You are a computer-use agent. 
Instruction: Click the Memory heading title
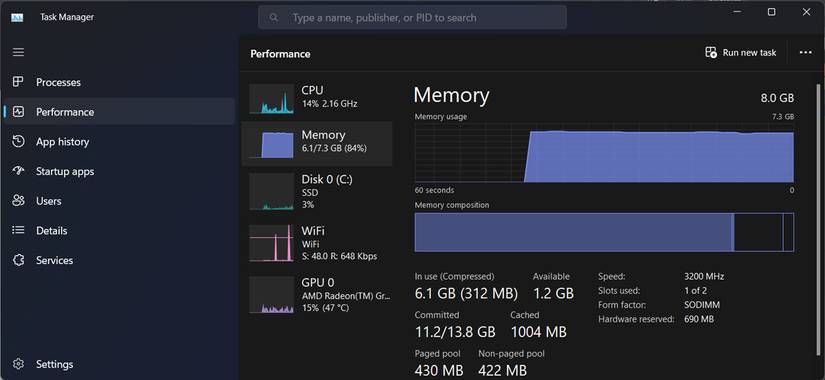click(x=451, y=95)
